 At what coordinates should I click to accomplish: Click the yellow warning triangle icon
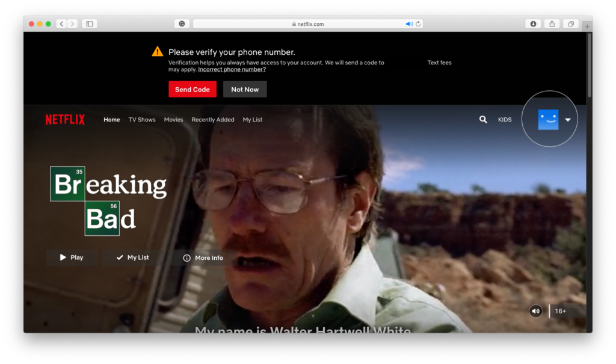[x=157, y=52]
